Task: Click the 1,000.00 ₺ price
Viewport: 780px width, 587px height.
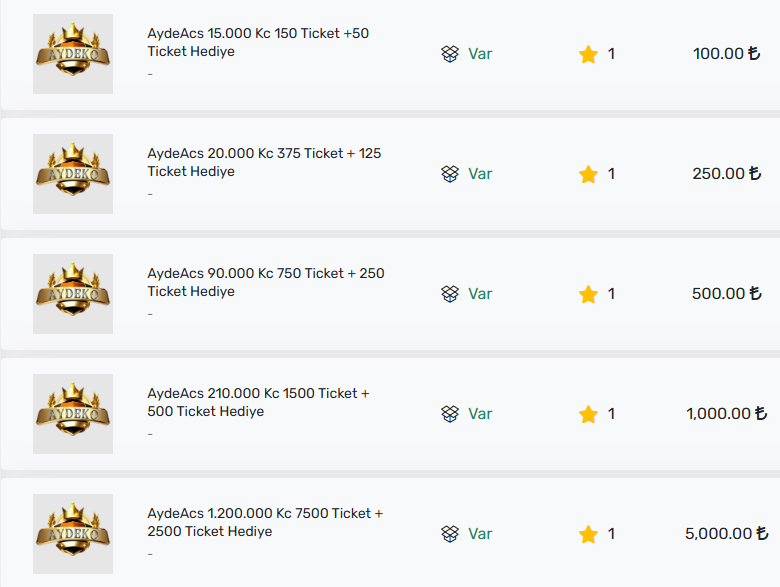Action: pyautogui.click(x=727, y=413)
